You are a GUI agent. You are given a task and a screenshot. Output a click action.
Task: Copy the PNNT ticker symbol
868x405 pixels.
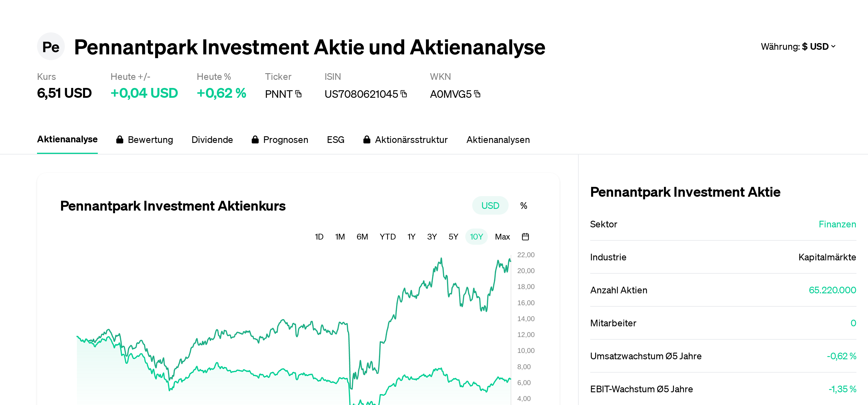(x=298, y=94)
